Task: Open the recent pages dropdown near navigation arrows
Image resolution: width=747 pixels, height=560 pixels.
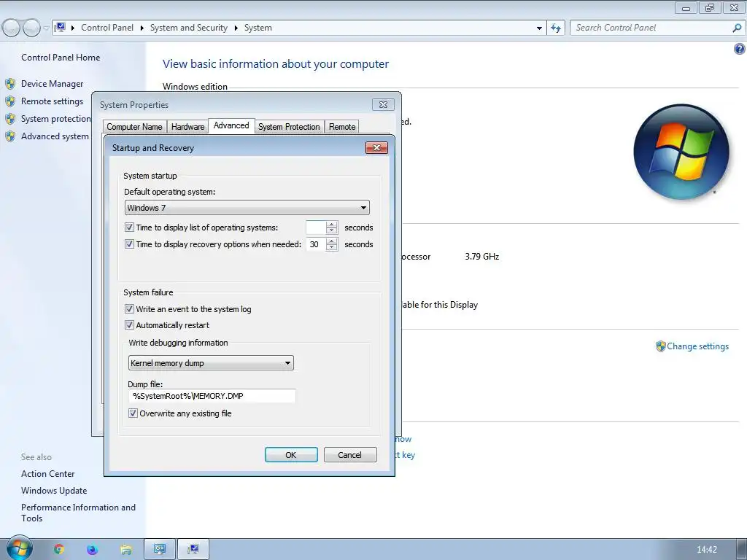Action: coord(46,28)
